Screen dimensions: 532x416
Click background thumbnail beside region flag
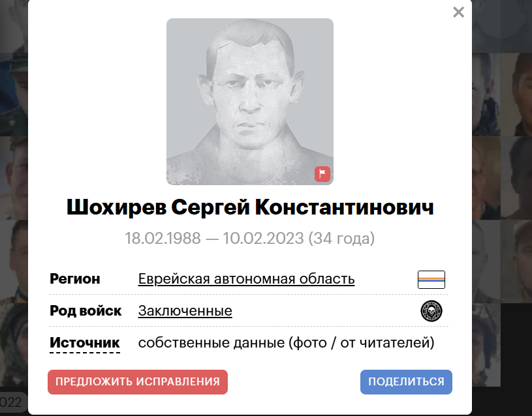[x=486, y=261]
